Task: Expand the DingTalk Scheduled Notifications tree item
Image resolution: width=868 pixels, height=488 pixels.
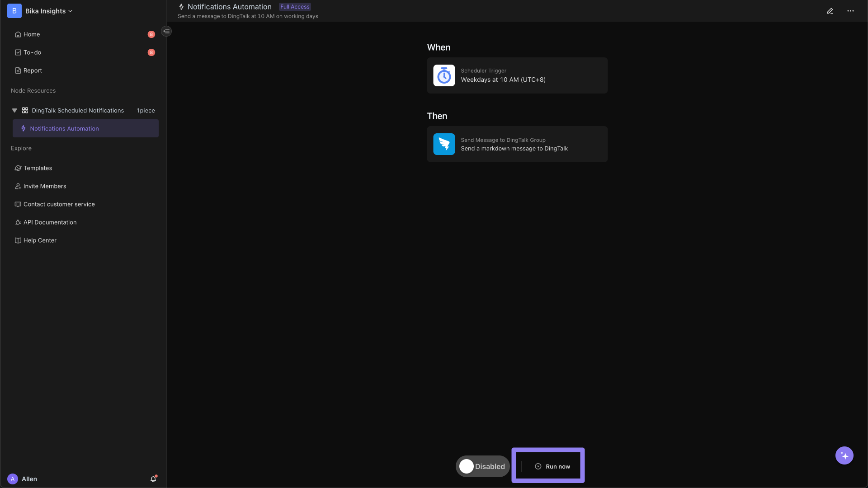Action: coord(14,110)
